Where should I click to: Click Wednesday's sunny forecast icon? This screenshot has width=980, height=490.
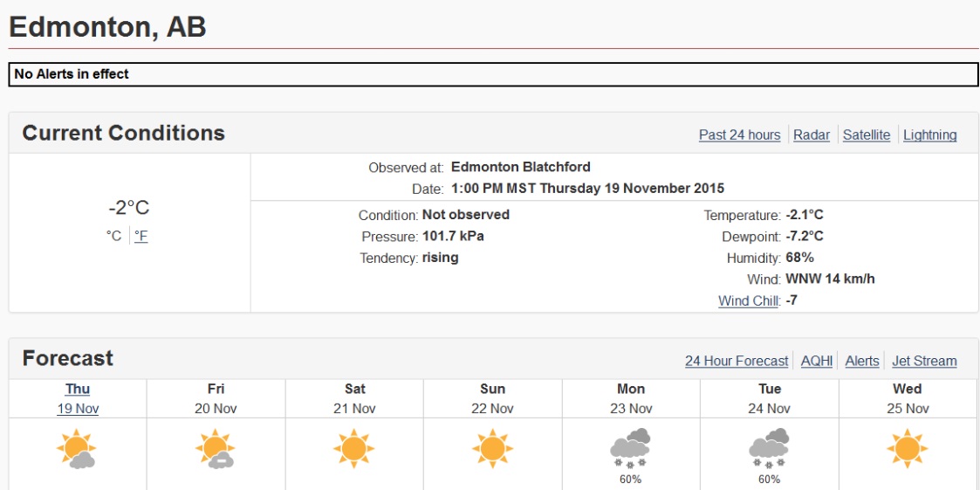(907, 450)
